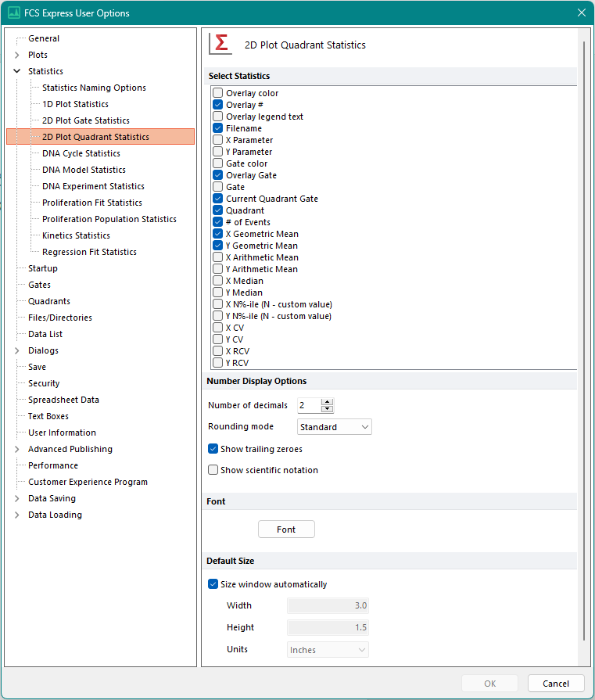Open Text Boxes options
This screenshot has height=700, width=595.
pyautogui.click(x=48, y=416)
